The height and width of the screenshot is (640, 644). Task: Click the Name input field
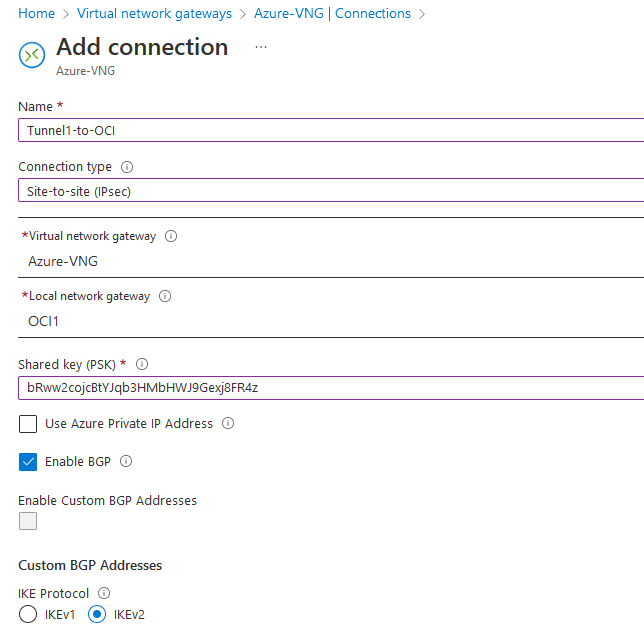(330, 130)
